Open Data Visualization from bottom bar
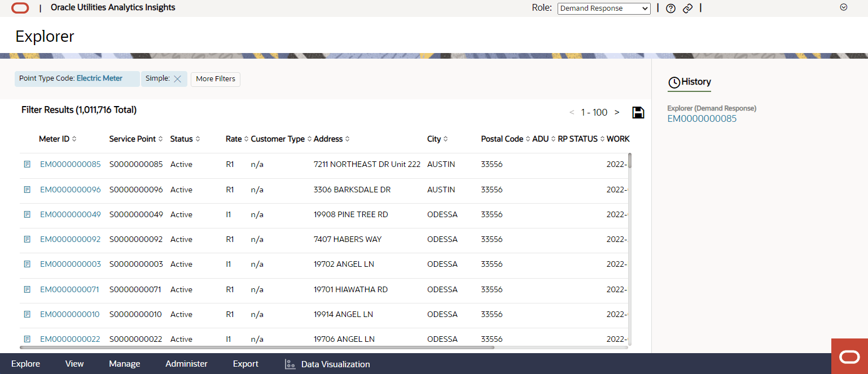The image size is (868, 374). 335,364
